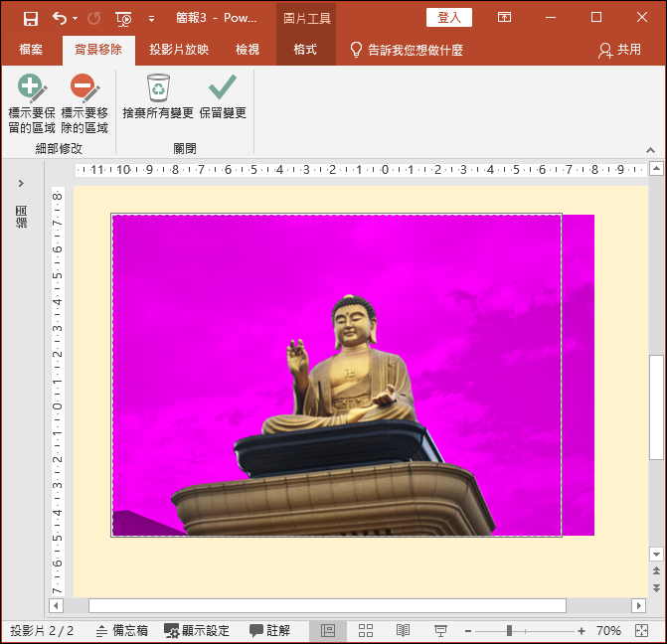The height and width of the screenshot is (644, 667).
Task: Click the vertical scrollbar up arrow
Action: [x=656, y=169]
